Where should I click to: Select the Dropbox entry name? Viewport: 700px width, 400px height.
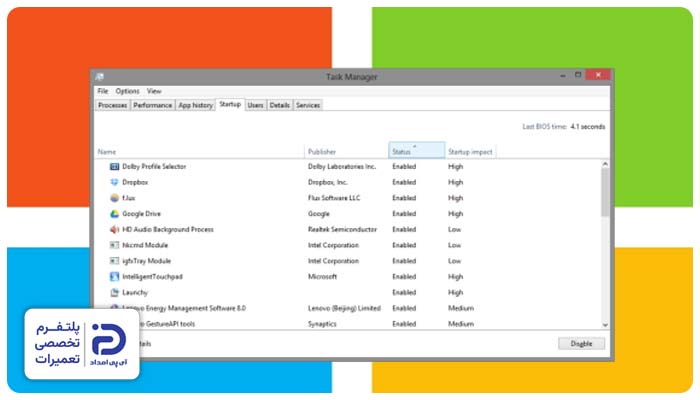pyautogui.click(x=135, y=182)
